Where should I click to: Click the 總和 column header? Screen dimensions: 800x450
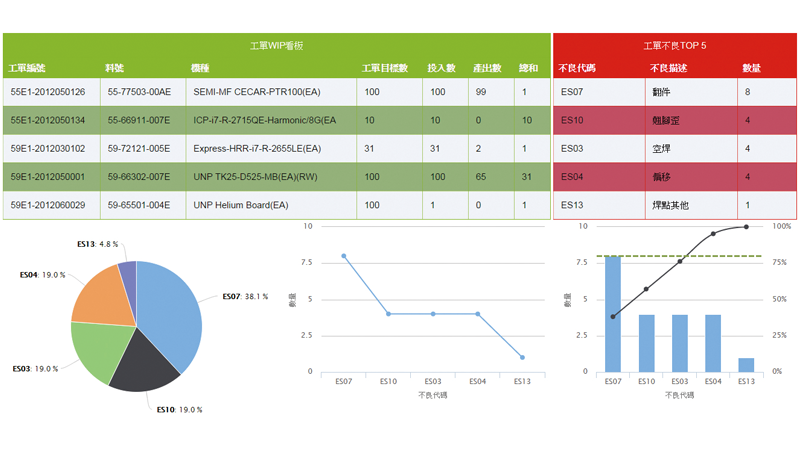tap(529, 68)
